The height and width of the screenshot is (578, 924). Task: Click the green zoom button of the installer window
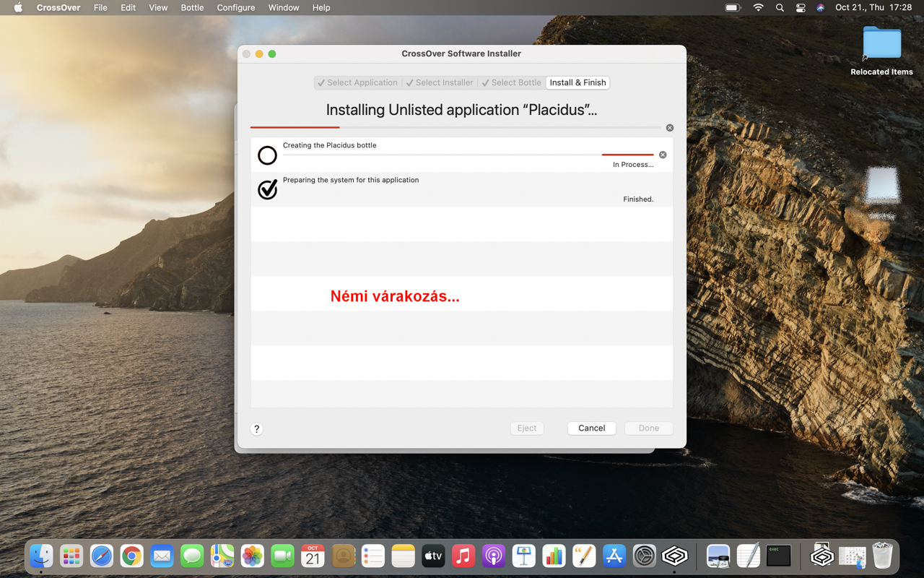tap(272, 53)
